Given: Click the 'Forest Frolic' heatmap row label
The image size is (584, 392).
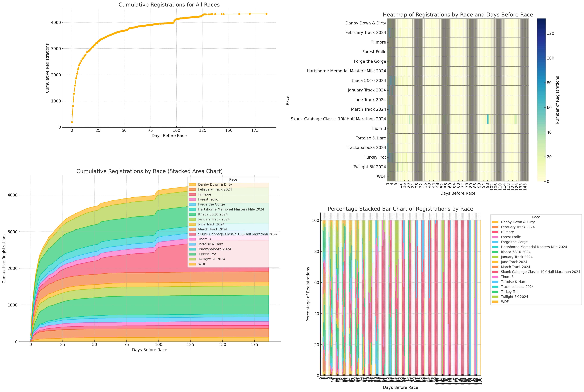Looking at the screenshot, I should tap(374, 52).
